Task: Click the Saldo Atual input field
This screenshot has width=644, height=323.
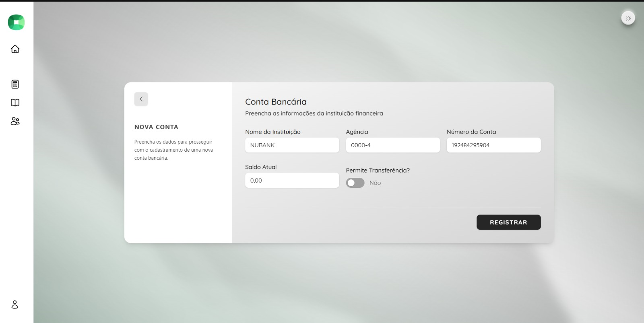Action: click(292, 180)
